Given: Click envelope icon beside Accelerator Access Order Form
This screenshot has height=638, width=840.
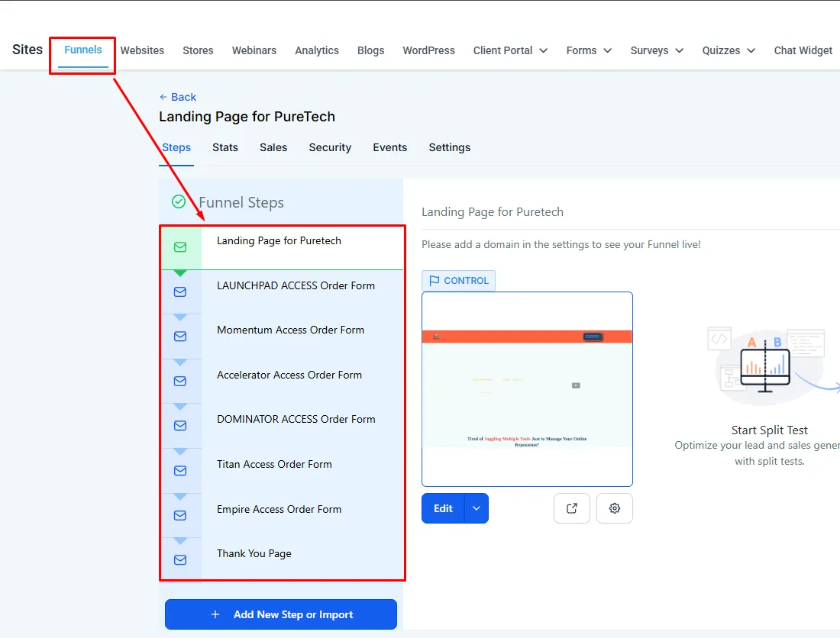Looking at the screenshot, I should click(x=180, y=381).
